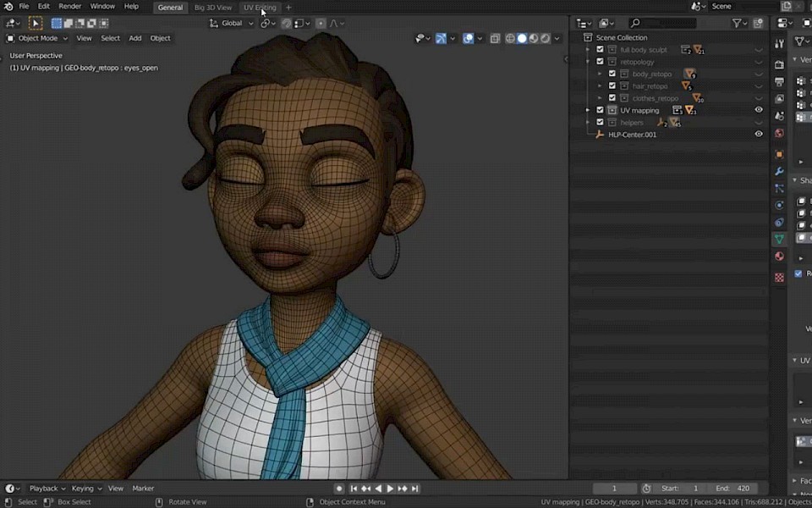This screenshot has width=812, height=508.
Task: Open the View Layer properties tab icon
Action: [779, 98]
